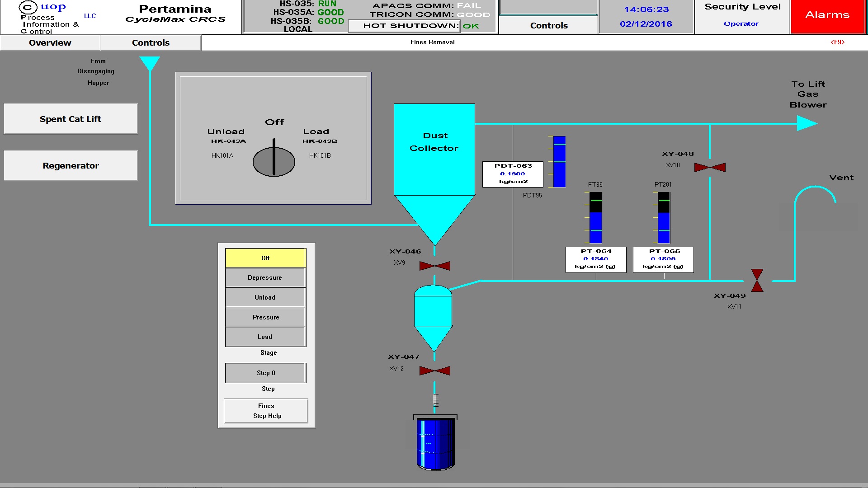Open the Regenerator screen
Screen dimensions: 868x488
[x=71, y=165]
